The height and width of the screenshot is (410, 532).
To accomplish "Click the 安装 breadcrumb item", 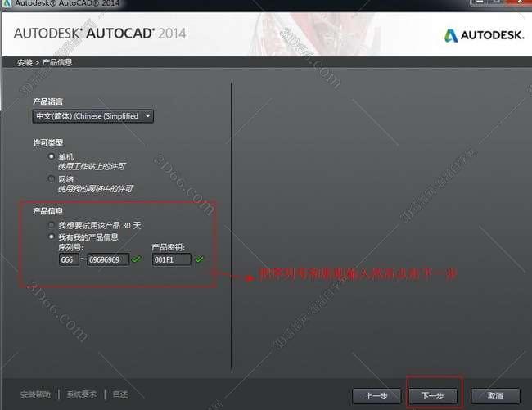I will click(25, 62).
